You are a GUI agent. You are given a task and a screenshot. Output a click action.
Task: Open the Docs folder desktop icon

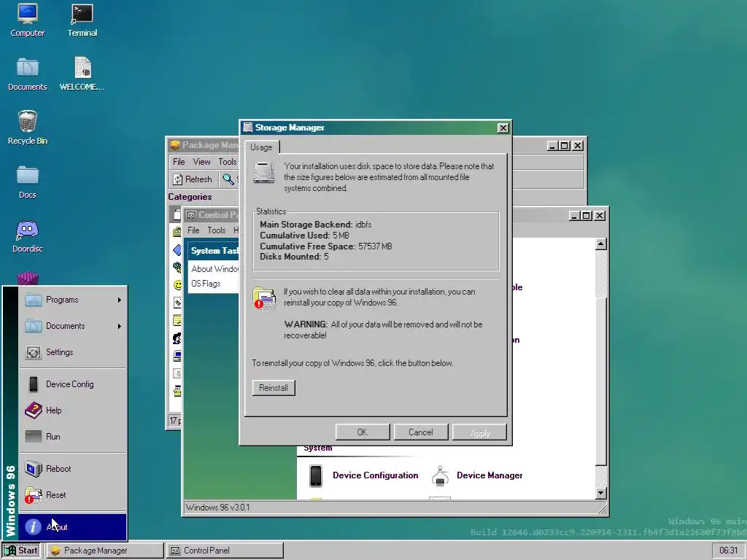pos(28,182)
